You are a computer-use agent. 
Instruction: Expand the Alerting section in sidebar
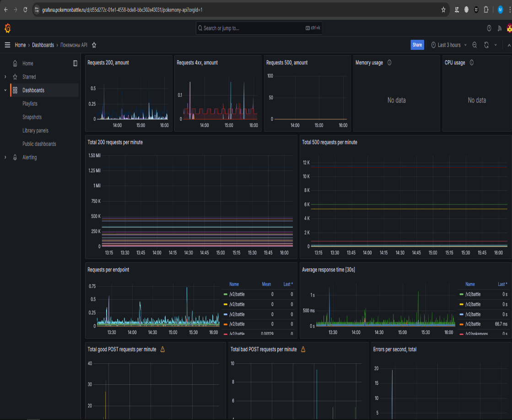point(5,157)
